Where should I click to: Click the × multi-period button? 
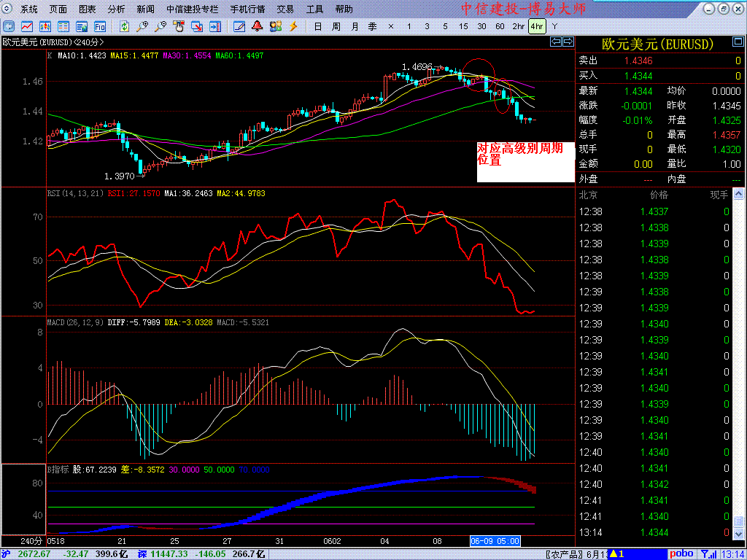pyautogui.click(x=391, y=26)
